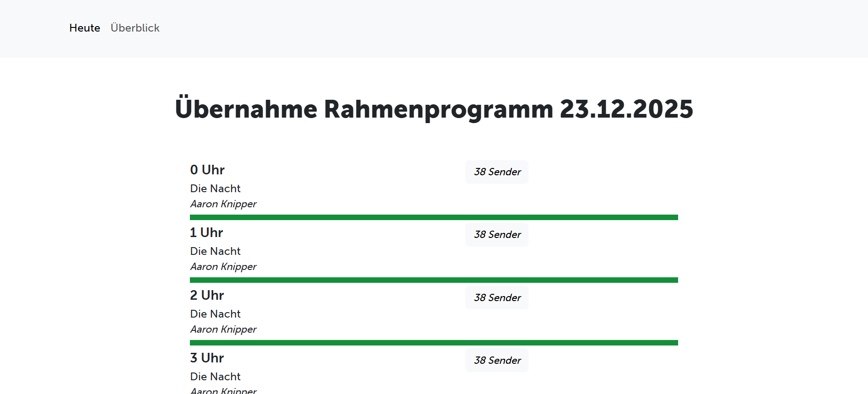Image resolution: width=868 pixels, height=394 pixels.
Task: Expand the 38 Sender button for 0 Uhr
Action: 497,172
